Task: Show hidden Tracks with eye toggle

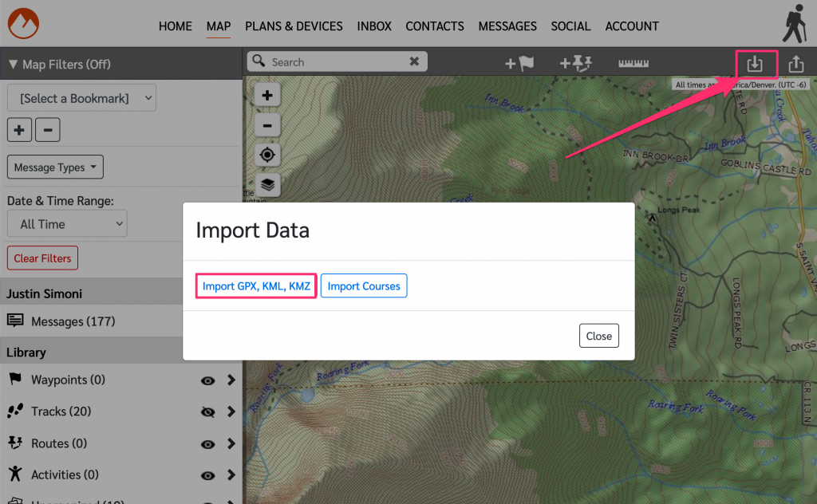Action: point(207,412)
